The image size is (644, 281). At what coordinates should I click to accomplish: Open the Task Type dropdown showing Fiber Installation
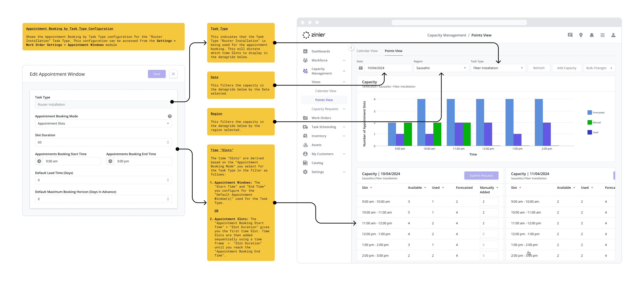pyautogui.click(x=498, y=68)
